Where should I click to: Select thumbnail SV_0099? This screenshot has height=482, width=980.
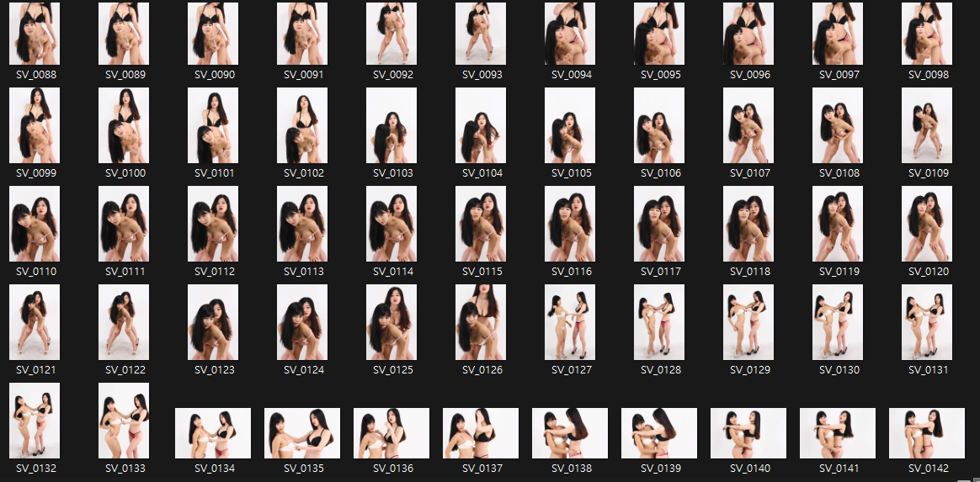35,126
